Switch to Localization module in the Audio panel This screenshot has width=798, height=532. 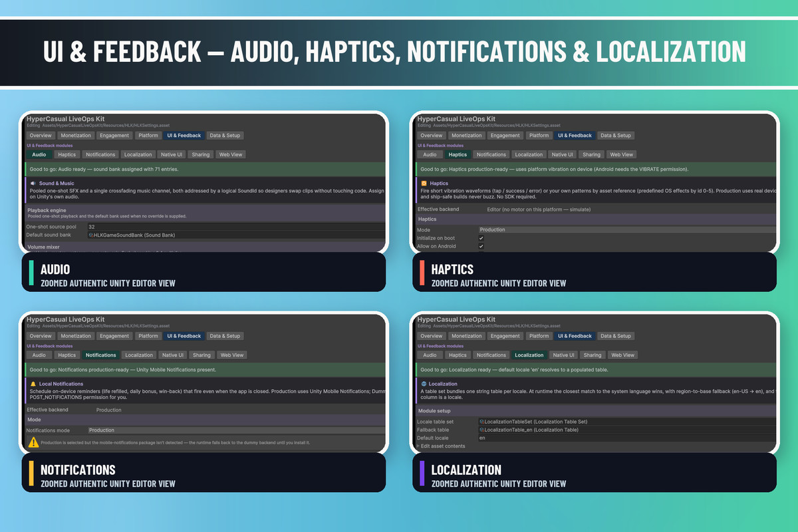click(139, 154)
